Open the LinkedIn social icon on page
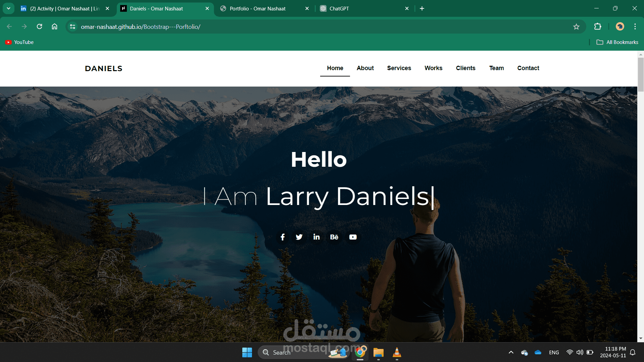This screenshot has height=362, width=644. tap(316, 237)
